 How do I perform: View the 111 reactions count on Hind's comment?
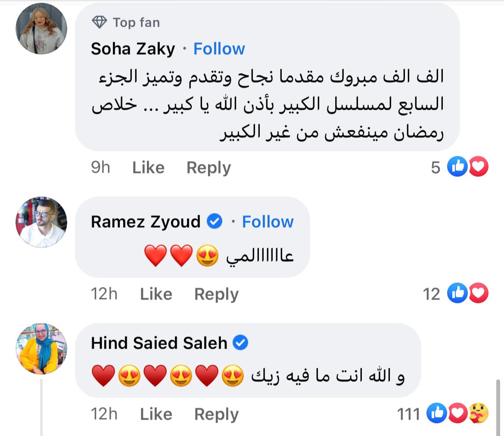[408, 414]
